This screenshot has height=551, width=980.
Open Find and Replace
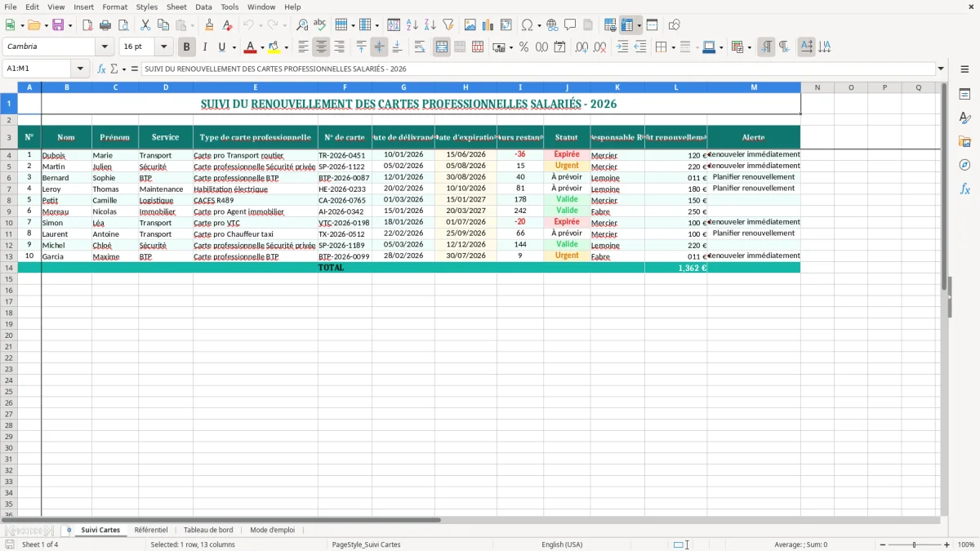[302, 25]
